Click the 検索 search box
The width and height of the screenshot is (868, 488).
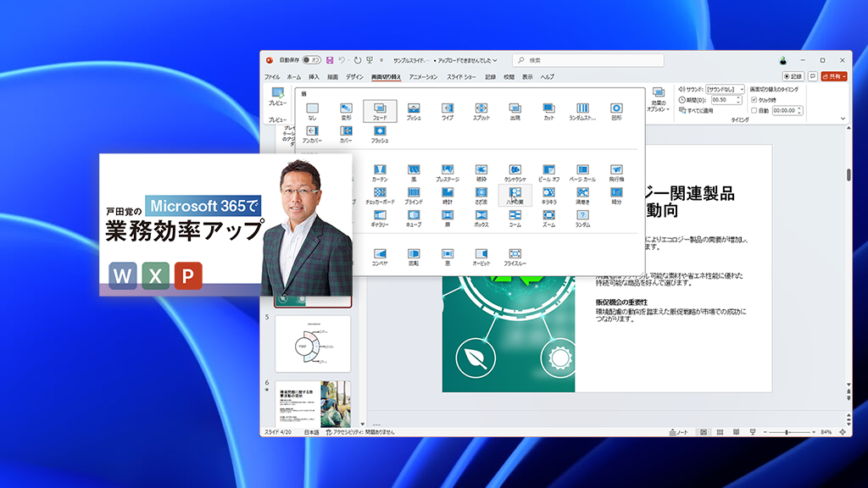click(x=588, y=60)
